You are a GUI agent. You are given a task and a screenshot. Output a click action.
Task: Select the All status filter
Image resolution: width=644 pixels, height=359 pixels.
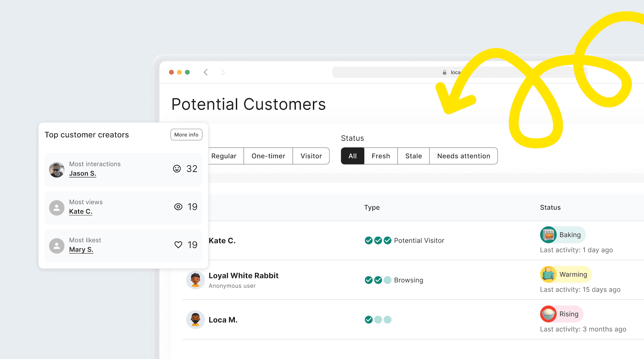353,156
